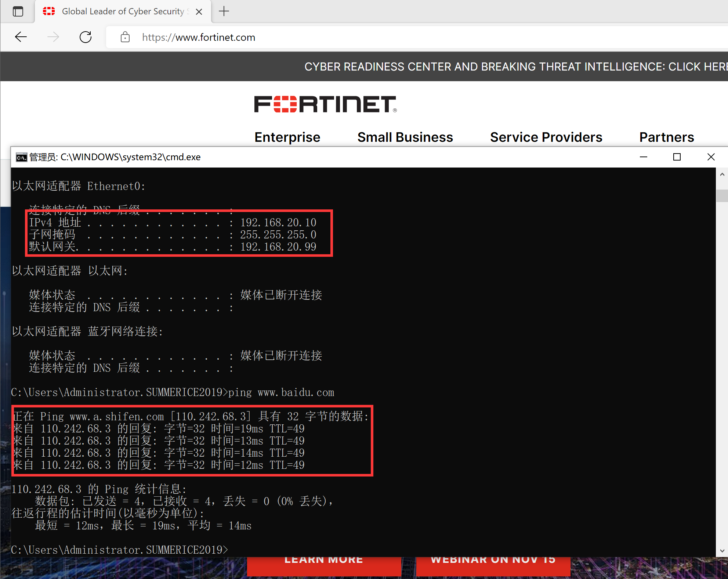Image resolution: width=728 pixels, height=579 pixels.
Task: Close the Global Leader of Cyber Security tab
Action: point(199,12)
